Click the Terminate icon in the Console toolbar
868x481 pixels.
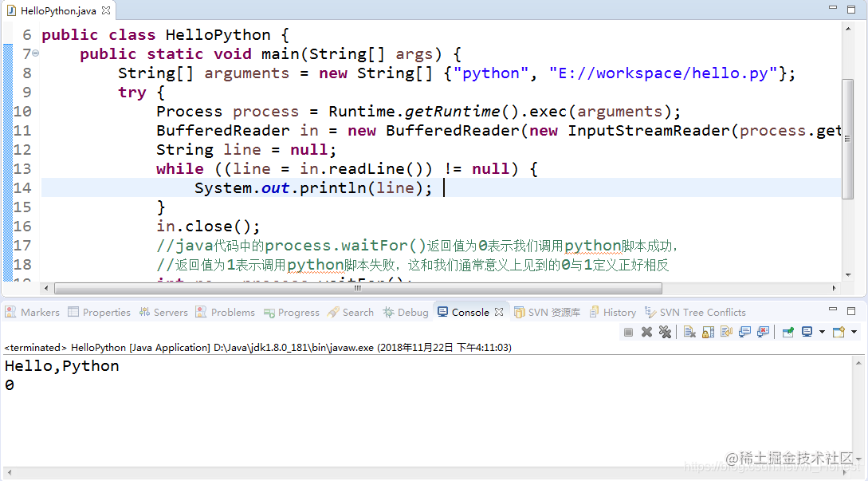point(629,332)
